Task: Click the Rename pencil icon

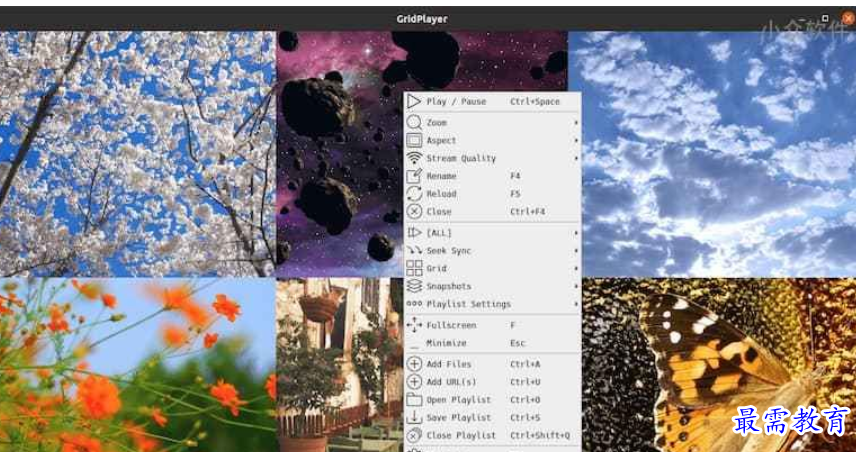Action: point(414,176)
